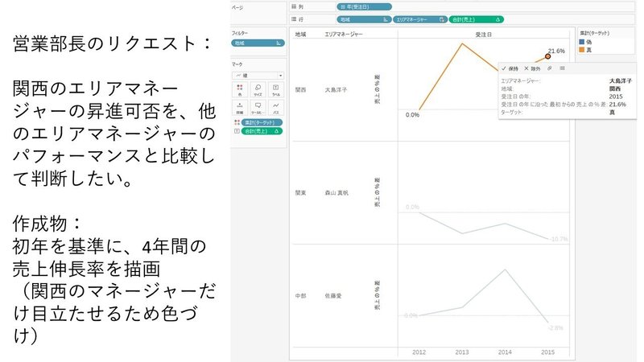Click the icon at the end of the エリアマネージャー Rows pill
Screen dimensions: 644x362
pyautogui.click(x=441, y=19)
